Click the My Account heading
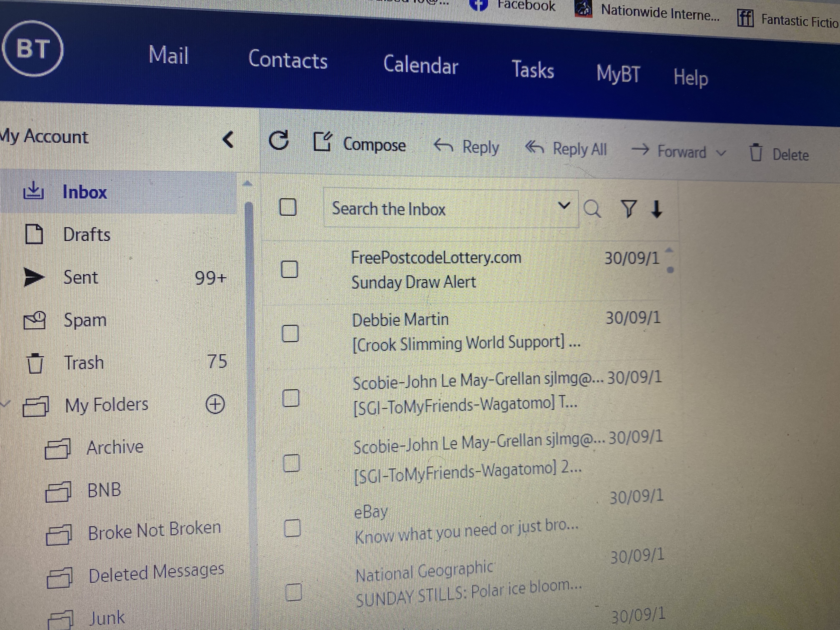 pos(44,136)
